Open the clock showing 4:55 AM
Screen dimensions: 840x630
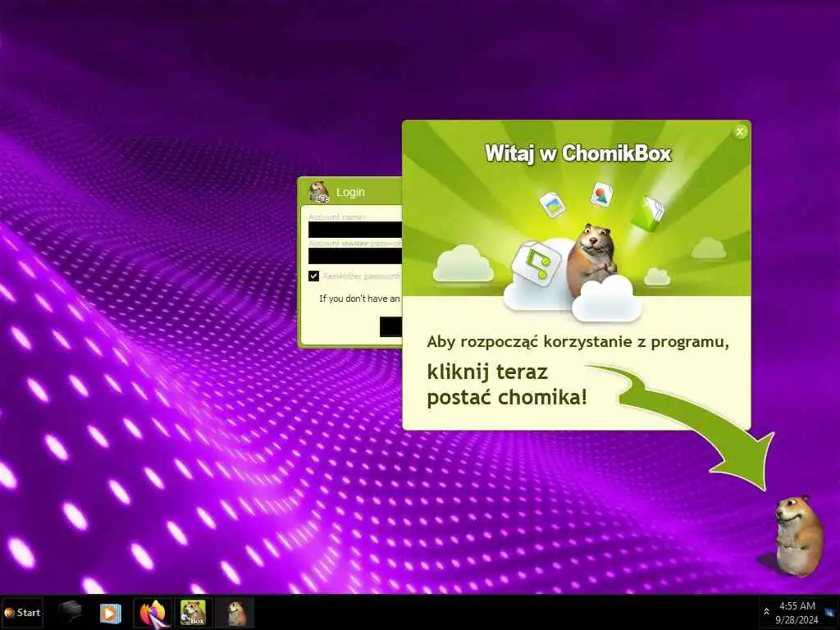coord(797,613)
